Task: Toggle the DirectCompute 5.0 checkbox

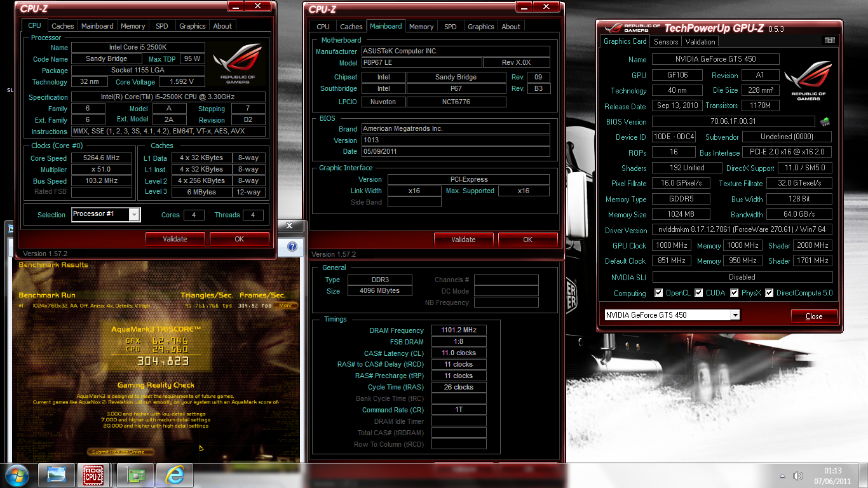Action: (770, 293)
